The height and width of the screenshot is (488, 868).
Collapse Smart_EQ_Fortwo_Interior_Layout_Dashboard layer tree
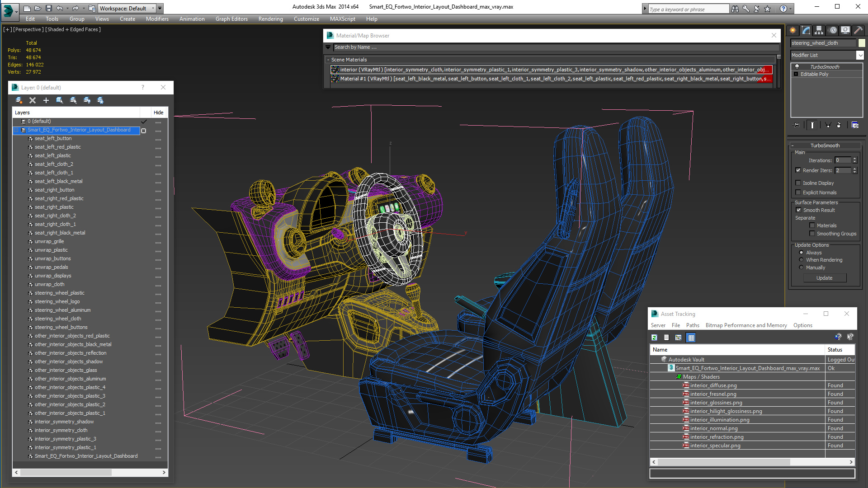pos(17,130)
